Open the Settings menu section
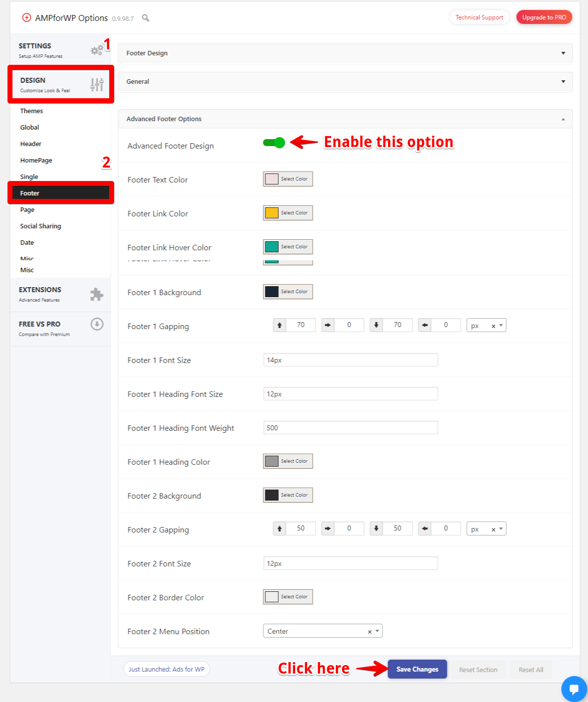Viewport: 588px width, 702px height. (60, 50)
